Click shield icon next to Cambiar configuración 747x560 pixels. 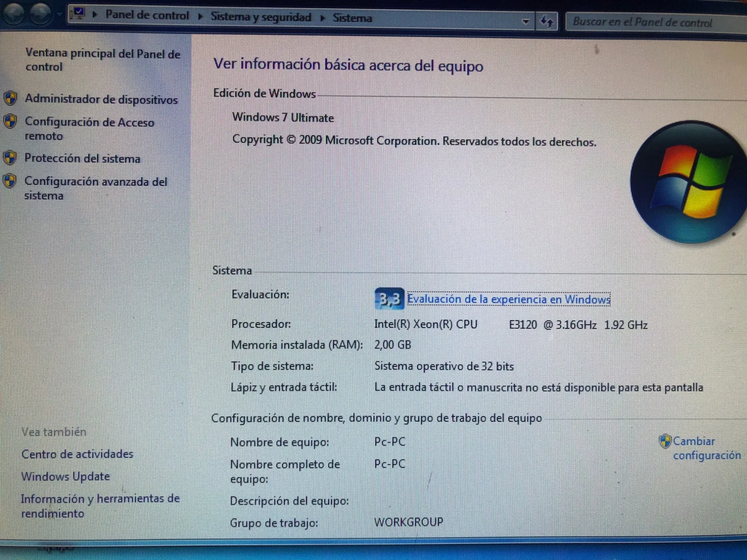pos(665,441)
